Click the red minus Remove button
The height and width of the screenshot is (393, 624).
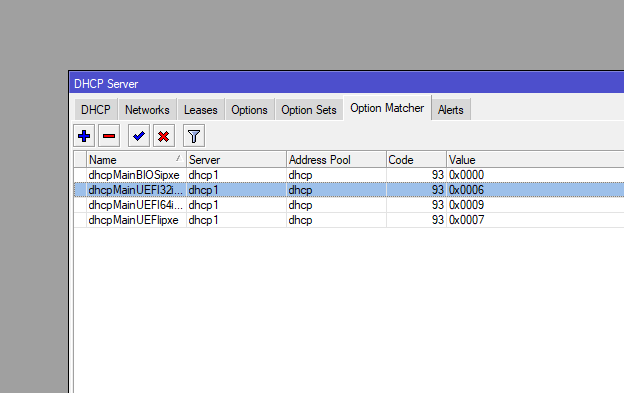(x=109, y=136)
